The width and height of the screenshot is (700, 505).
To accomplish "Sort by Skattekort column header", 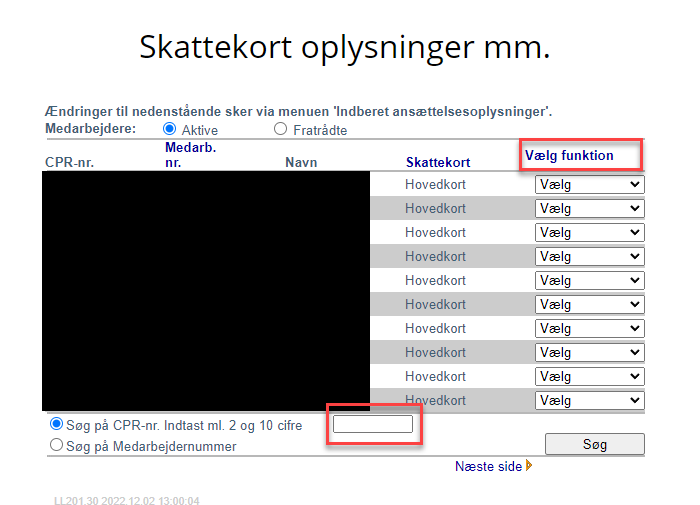I will pos(438,163).
